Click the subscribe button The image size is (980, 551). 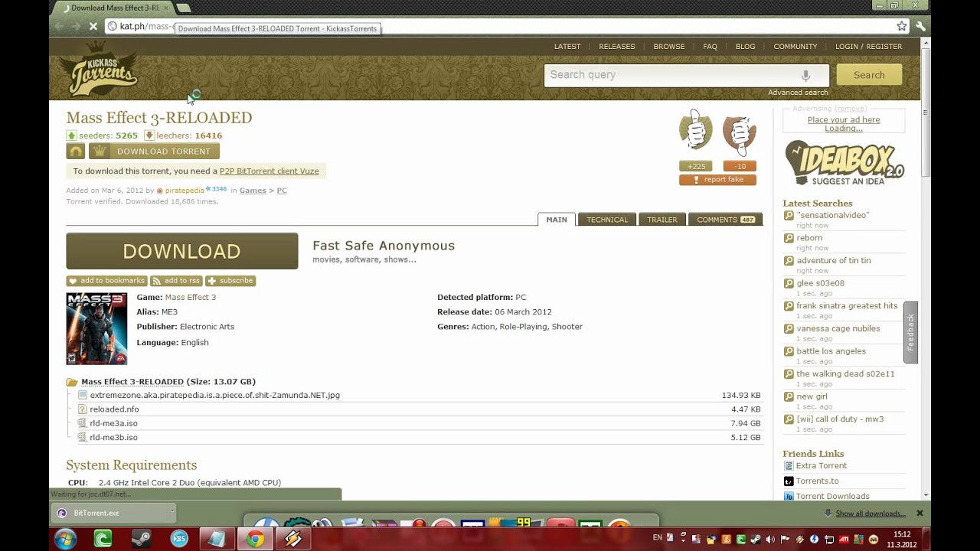coord(230,281)
